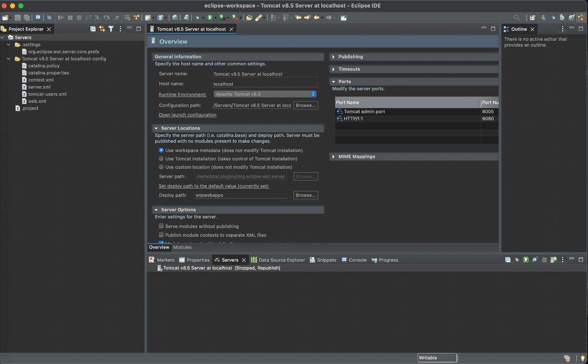588x364 pixels.
Task: Click the Last Edit Location arrow icon
Action: pyautogui.click(x=298, y=18)
